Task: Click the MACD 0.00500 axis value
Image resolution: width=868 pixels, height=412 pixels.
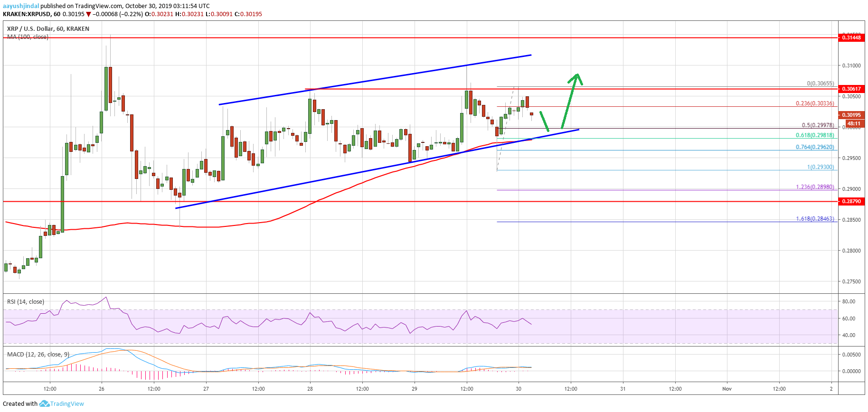Action: [x=851, y=355]
